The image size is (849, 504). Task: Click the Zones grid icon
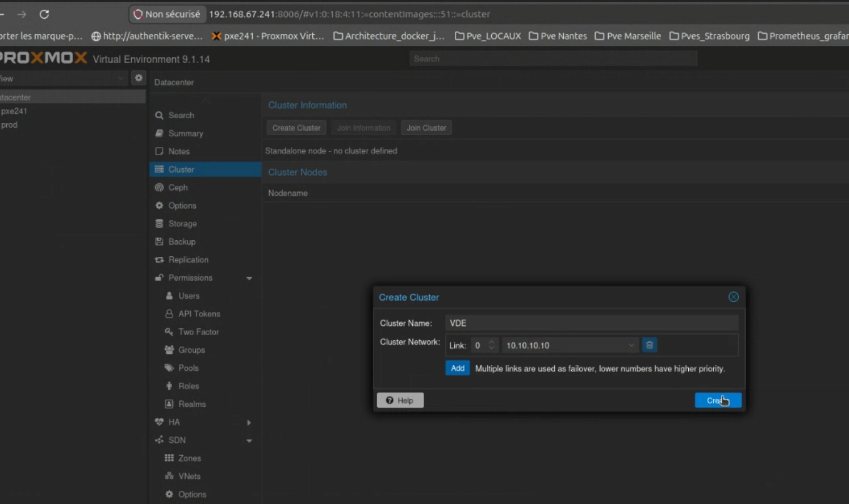pos(169,458)
